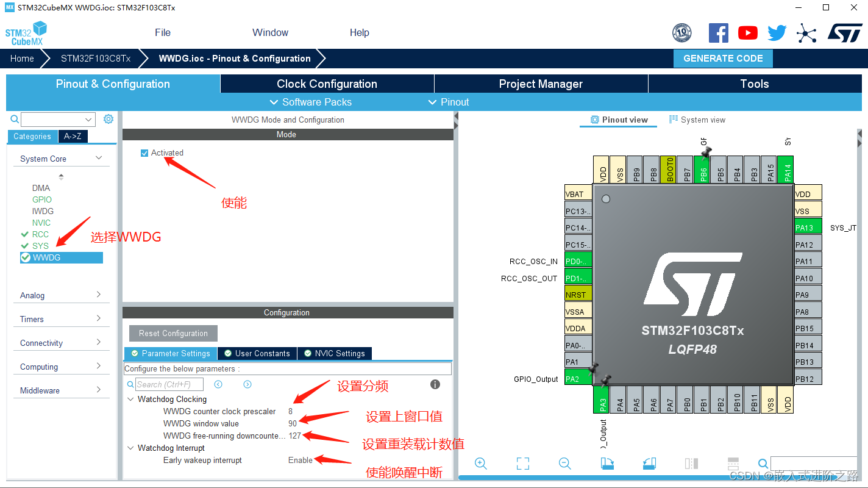Select the Pinout & Configuration tab
This screenshot has width=868, height=488.
(113, 84)
